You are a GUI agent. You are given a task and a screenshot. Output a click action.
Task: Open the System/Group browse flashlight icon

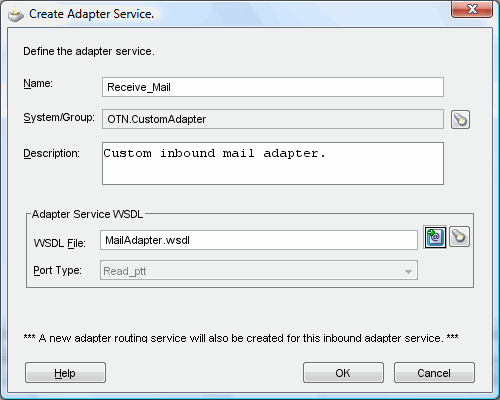point(460,120)
